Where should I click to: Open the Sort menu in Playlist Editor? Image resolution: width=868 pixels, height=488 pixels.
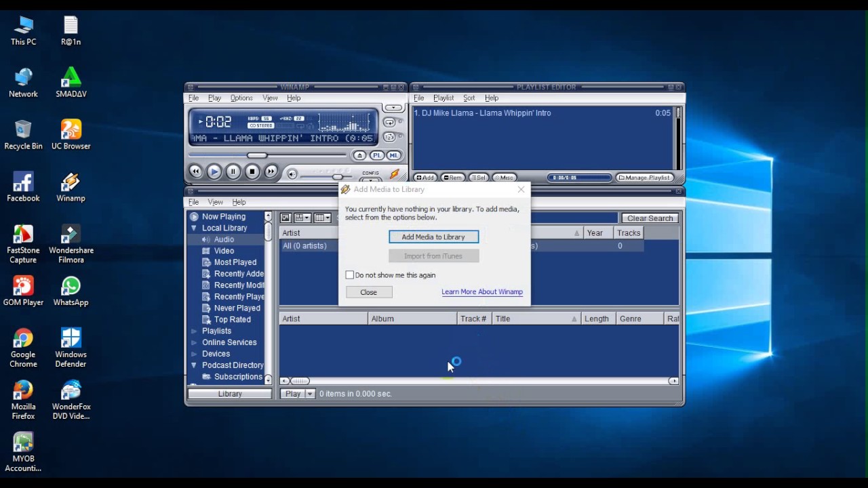point(469,98)
